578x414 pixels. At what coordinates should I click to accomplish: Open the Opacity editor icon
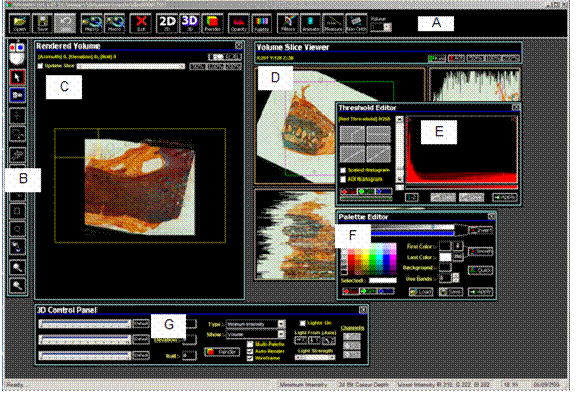click(x=238, y=23)
